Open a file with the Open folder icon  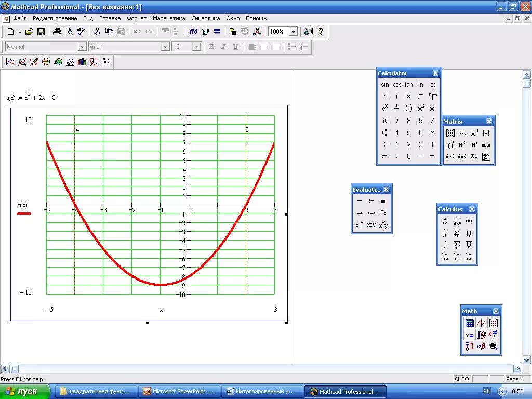point(29,32)
